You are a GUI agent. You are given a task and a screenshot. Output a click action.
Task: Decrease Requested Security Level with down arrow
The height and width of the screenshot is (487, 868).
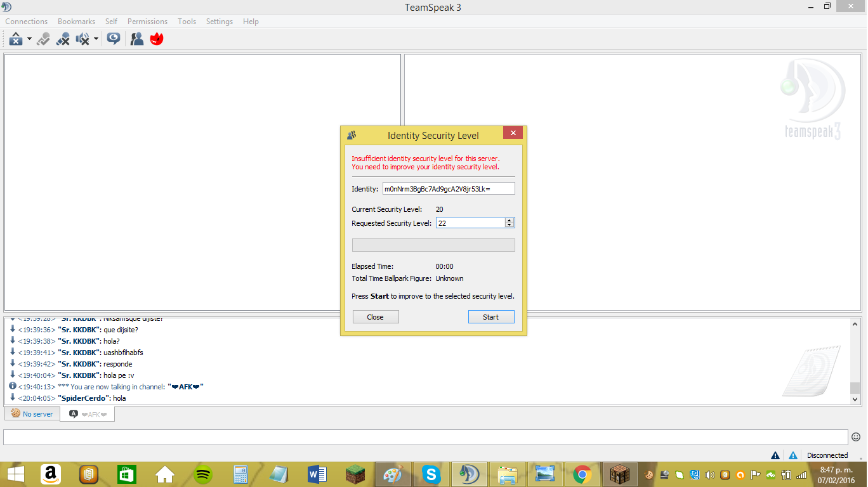[510, 225]
